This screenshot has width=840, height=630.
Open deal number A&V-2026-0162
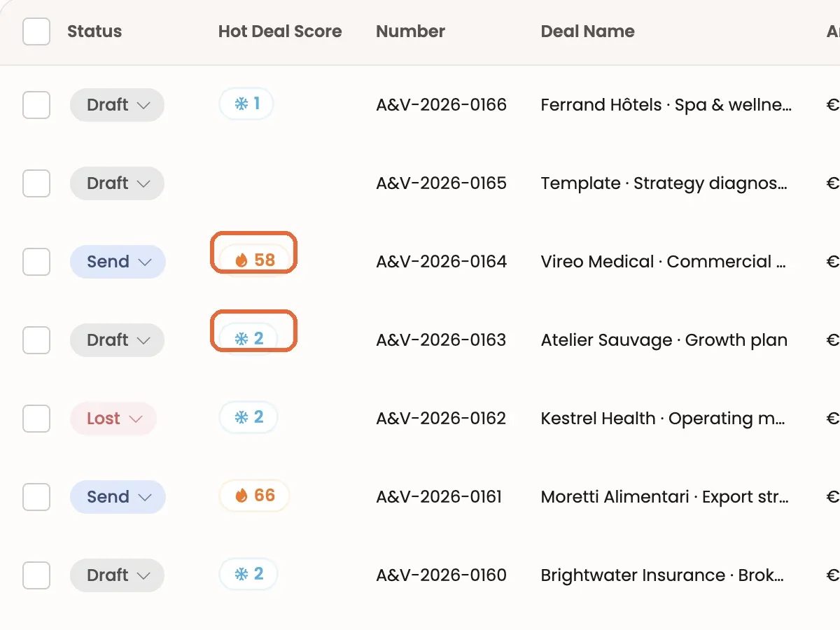441,419
